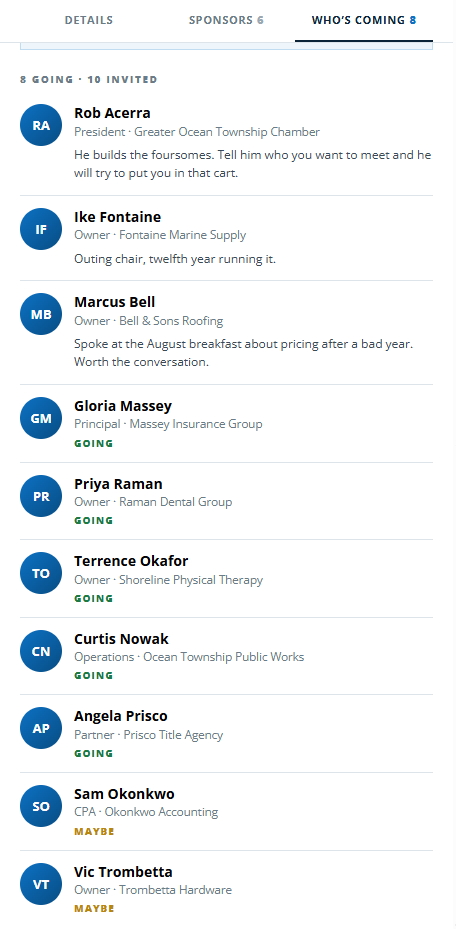Viewport: 456px width, 929px height.
Task: Click the Marcus Bell name
Action: tap(114, 302)
